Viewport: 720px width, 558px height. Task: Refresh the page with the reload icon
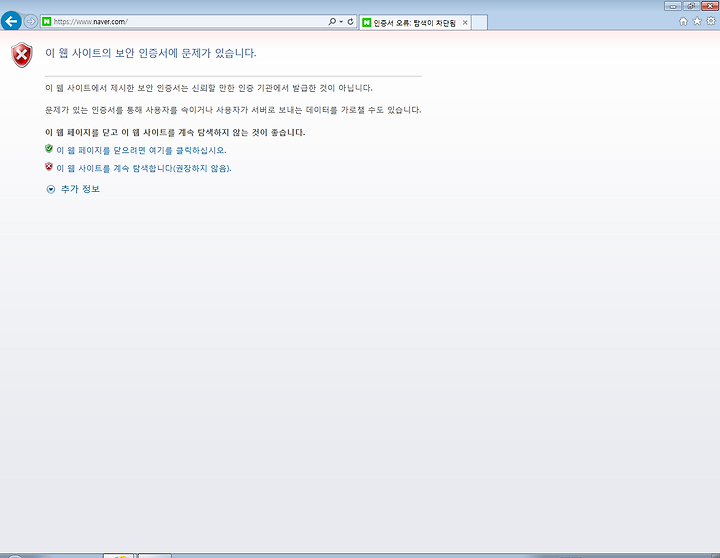[350, 22]
